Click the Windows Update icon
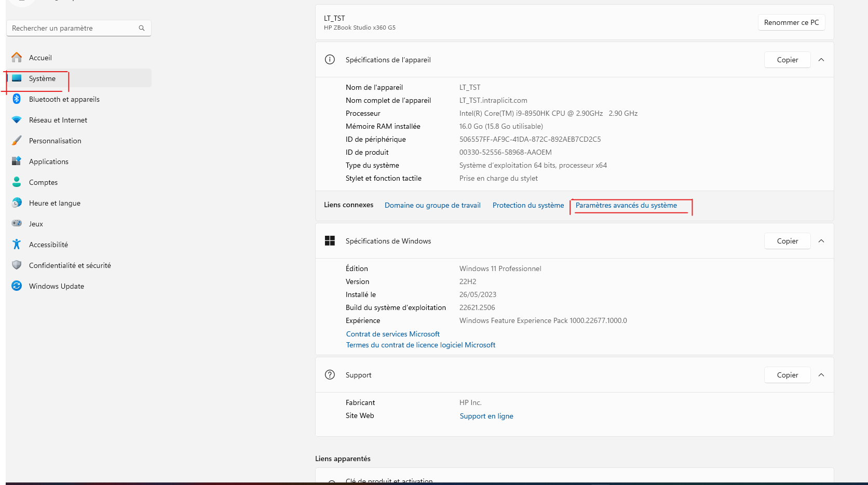 click(x=17, y=286)
